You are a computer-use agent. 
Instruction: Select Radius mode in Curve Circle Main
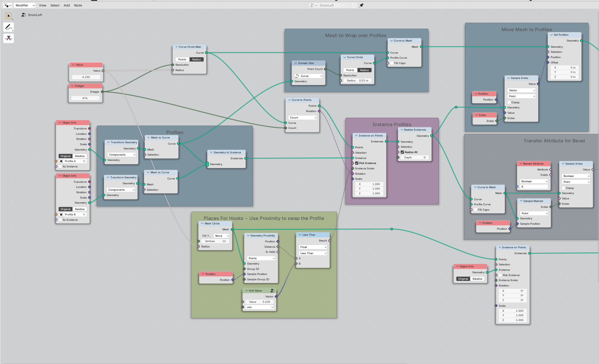click(x=197, y=60)
